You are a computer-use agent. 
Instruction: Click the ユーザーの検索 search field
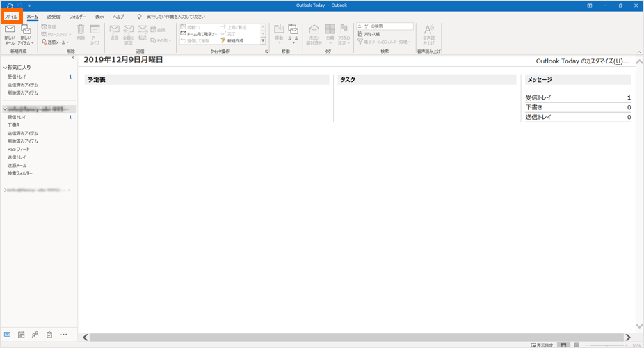[385, 26]
